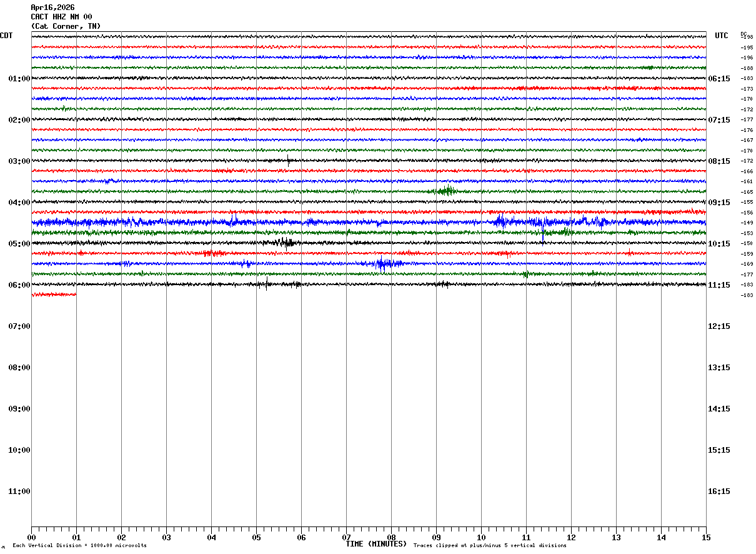The image size is (756, 554).
Task: Click the 11:00 CDT row label
Action: point(19,491)
